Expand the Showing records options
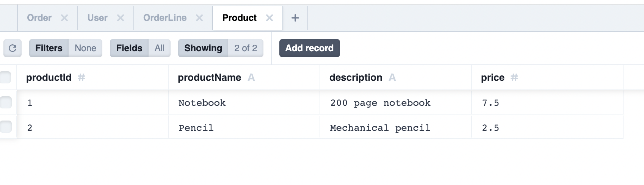The width and height of the screenshot is (644, 185). (x=220, y=48)
